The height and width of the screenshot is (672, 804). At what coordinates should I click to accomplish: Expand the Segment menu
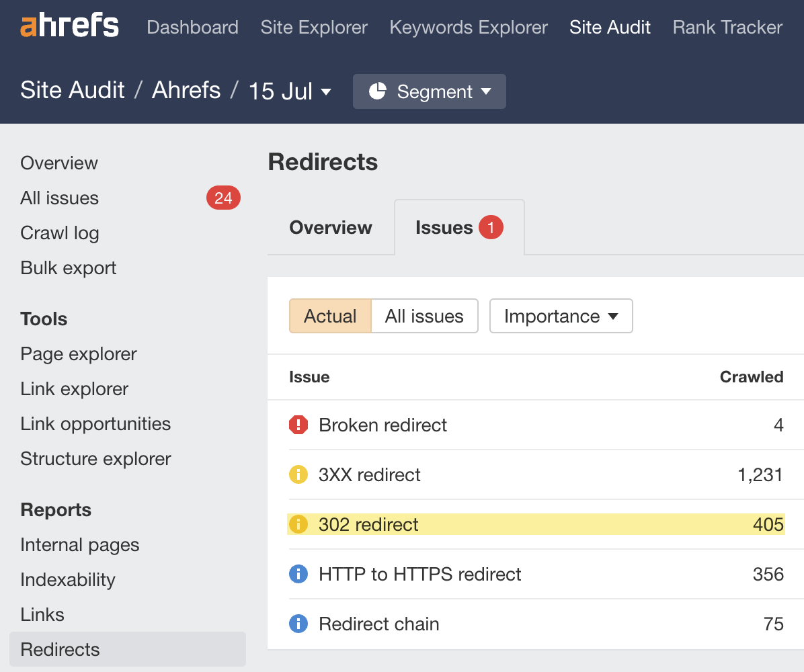(429, 91)
